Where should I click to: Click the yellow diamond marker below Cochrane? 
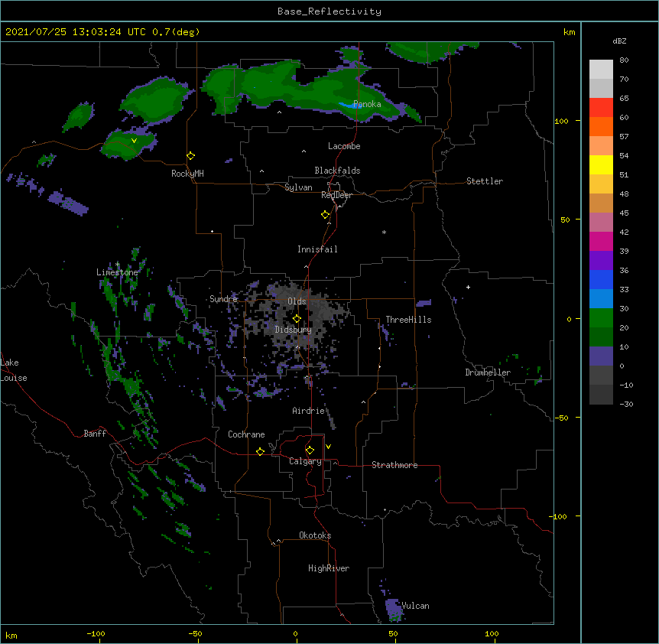[x=260, y=451]
